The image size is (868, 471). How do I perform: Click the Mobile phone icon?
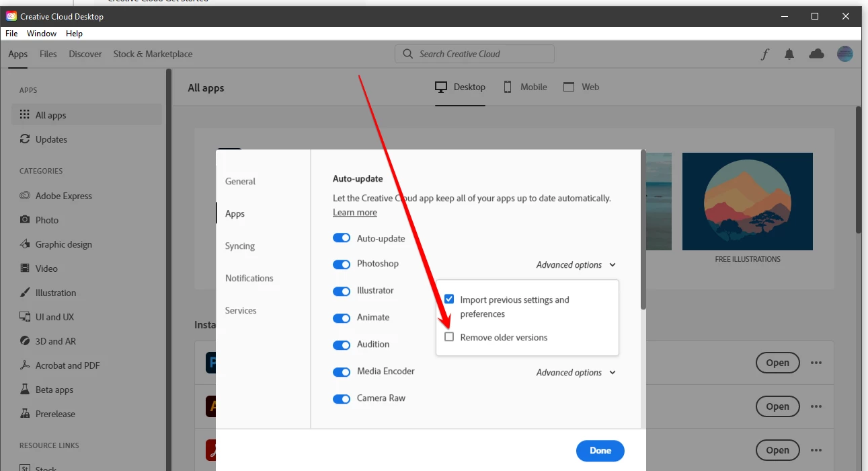tap(508, 87)
